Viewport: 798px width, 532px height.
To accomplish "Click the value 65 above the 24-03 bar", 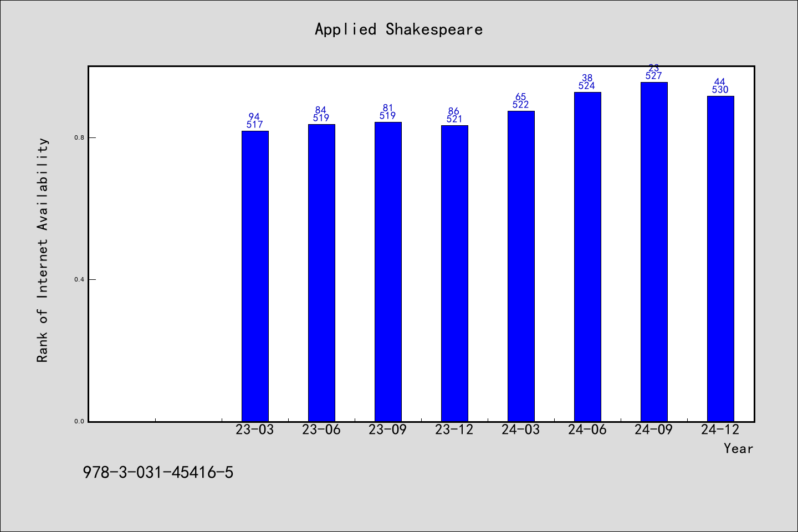I will pos(521,97).
